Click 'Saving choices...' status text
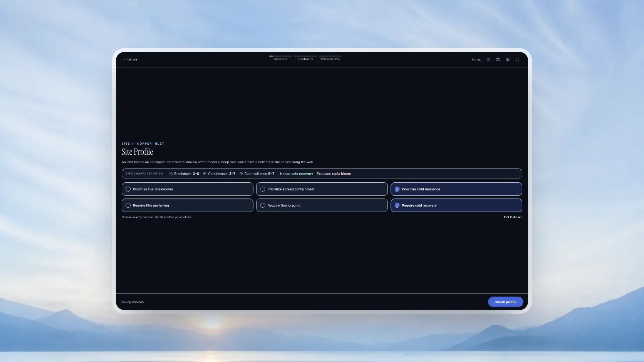 tap(133, 302)
